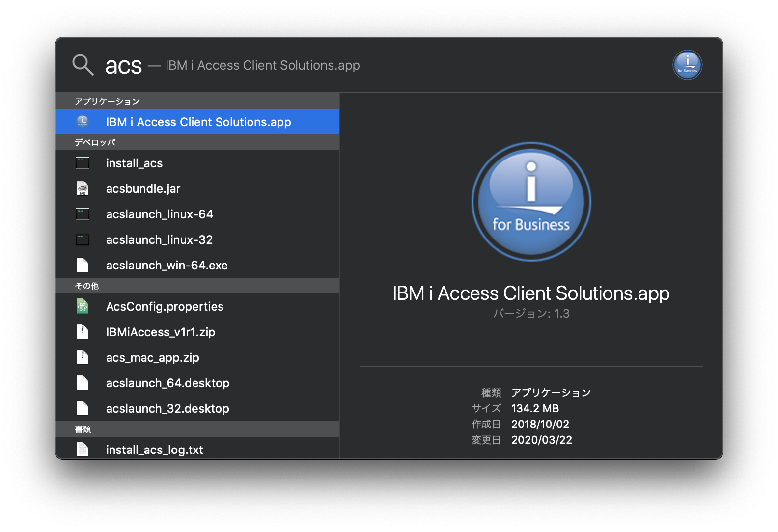Pick the acslaunch_linux-32 result
The image size is (778, 532).
pos(197,239)
